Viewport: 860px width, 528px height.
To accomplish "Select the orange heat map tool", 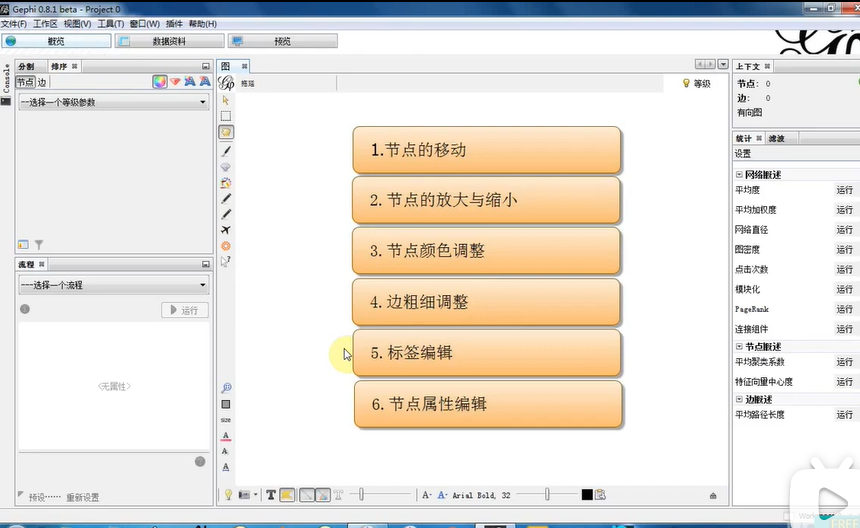I will pyautogui.click(x=225, y=246).
